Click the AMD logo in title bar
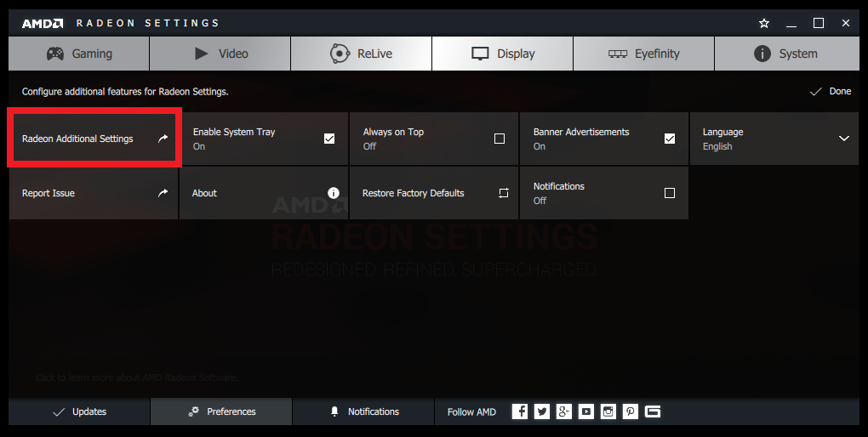The width and height of the screenshot is (868, 437). [43, 23]
